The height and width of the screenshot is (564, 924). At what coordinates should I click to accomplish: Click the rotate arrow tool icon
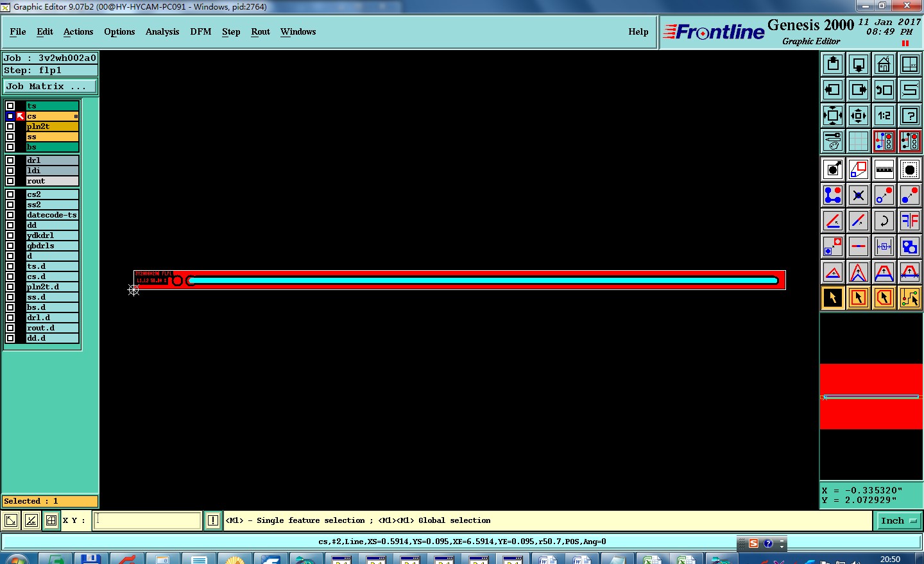pyautogui.click(x=884, y=221)
